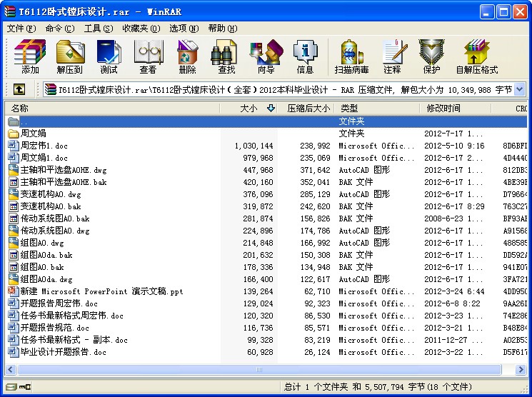Select file 主轴和平选盘A0HE.bak
The width and height of the screenshot is (532, 397).
[x=64, y=182]
